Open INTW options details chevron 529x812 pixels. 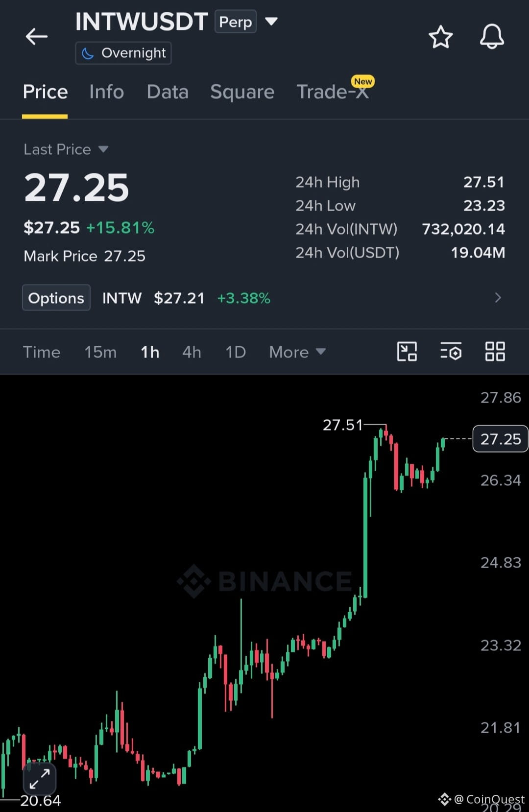(x=498, y=298)
